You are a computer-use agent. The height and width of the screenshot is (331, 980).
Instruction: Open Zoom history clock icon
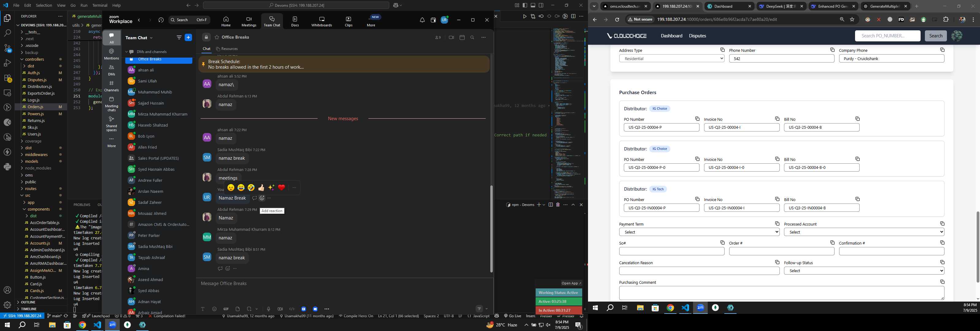[x=161, y=20]
